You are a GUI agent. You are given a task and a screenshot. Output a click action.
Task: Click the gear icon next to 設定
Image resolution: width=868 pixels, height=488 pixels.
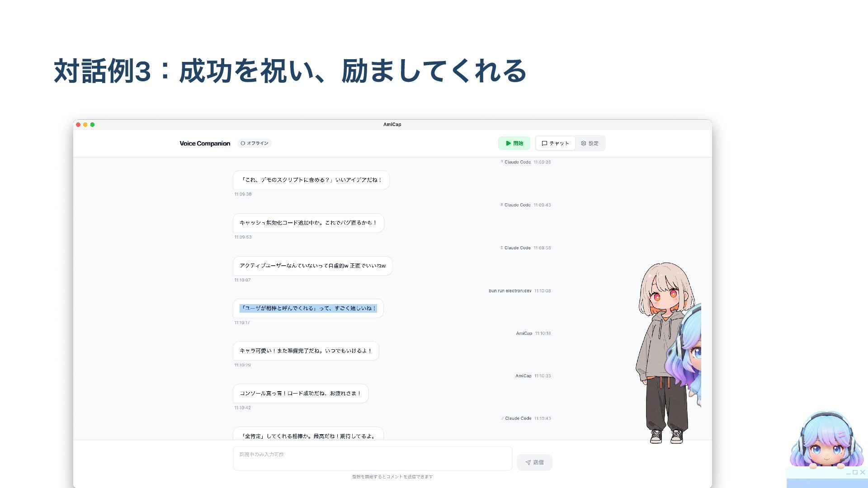point(584,143)
